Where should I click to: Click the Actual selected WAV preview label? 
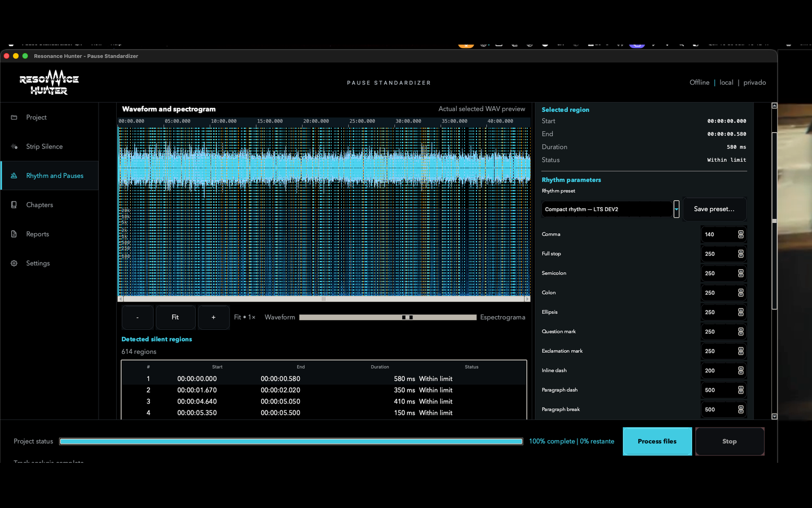(x=482, y=109)
